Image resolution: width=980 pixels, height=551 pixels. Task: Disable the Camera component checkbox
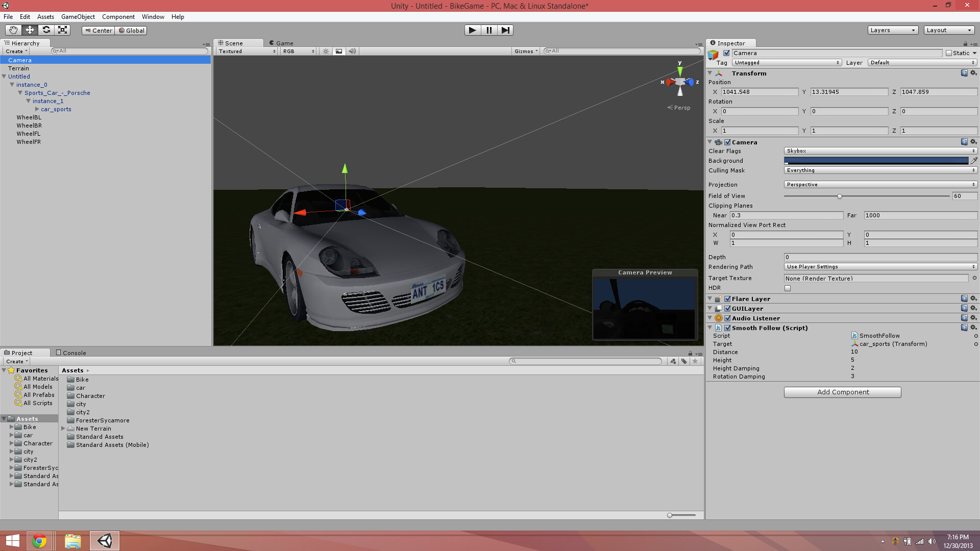click(x=727, y=142)
